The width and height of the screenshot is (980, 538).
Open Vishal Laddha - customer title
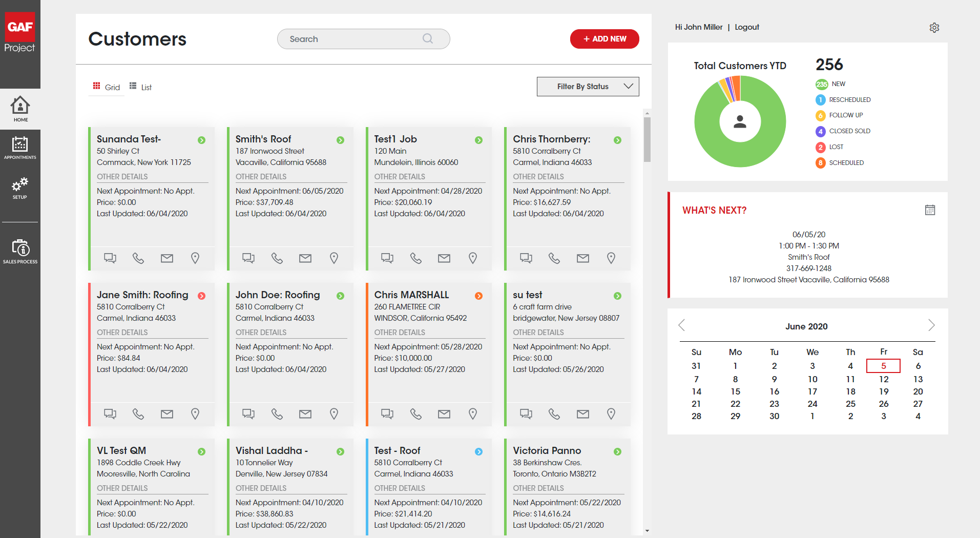point(272,450)
